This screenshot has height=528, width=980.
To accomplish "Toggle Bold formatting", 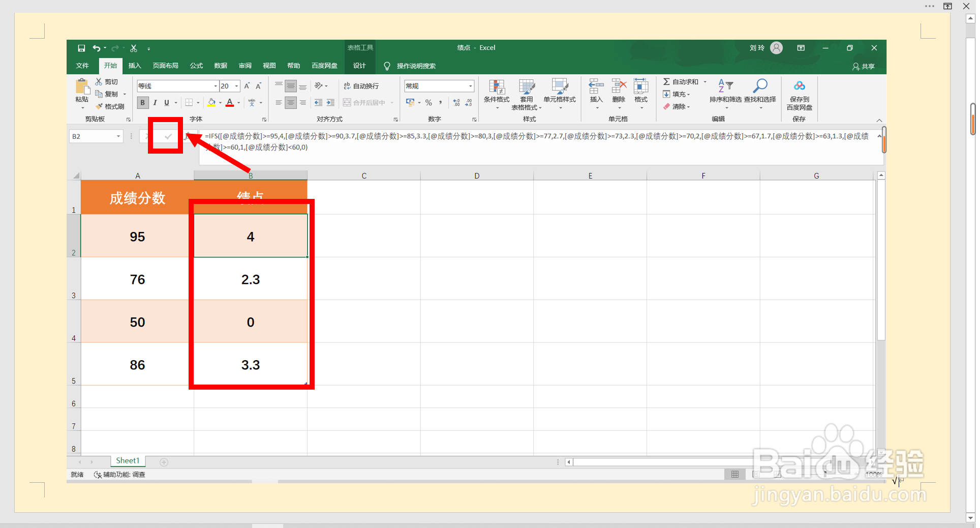I will [x=143, y=103].
